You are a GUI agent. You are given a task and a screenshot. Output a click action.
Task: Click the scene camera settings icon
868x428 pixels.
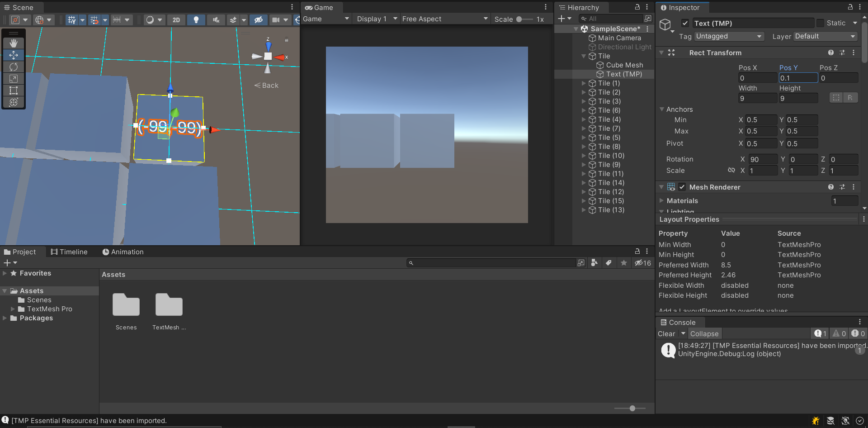click(276, 20)
